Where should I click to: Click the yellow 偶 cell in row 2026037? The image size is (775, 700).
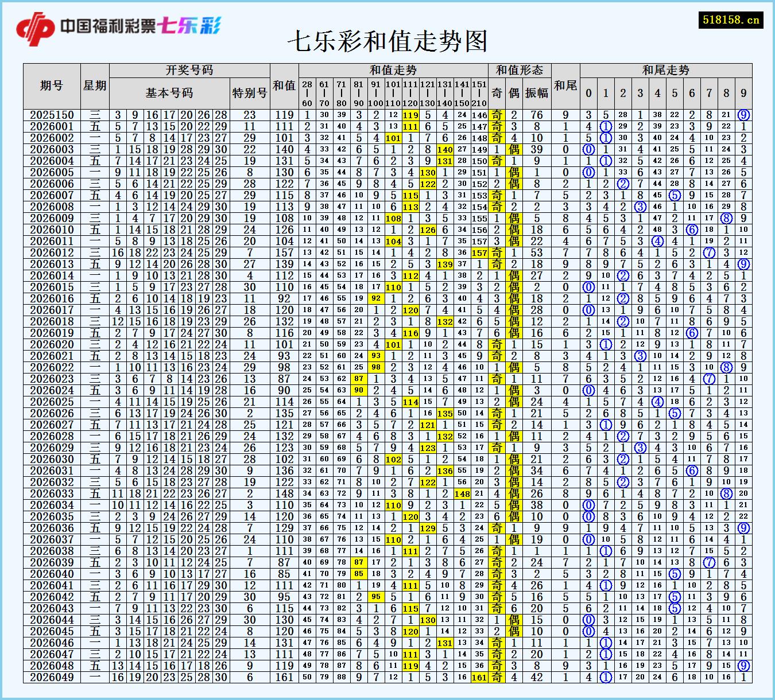tap(514, 540)
